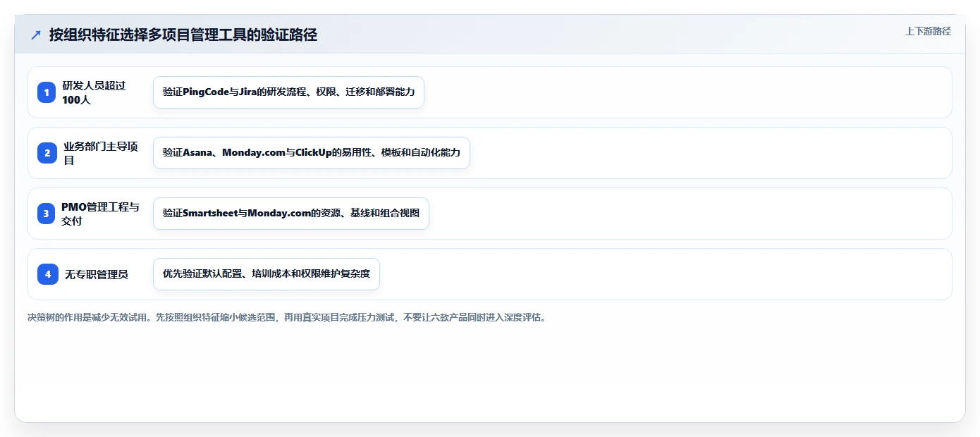Select the 研发人员超过100人 condition label
Viewport: 980px width, 437px height.
(94, 92)
